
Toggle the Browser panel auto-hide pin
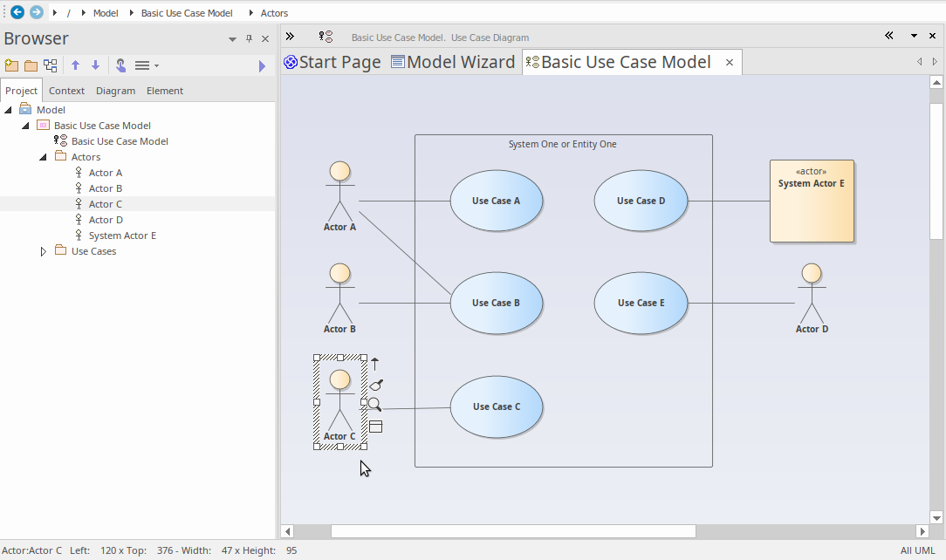point(250,39)
